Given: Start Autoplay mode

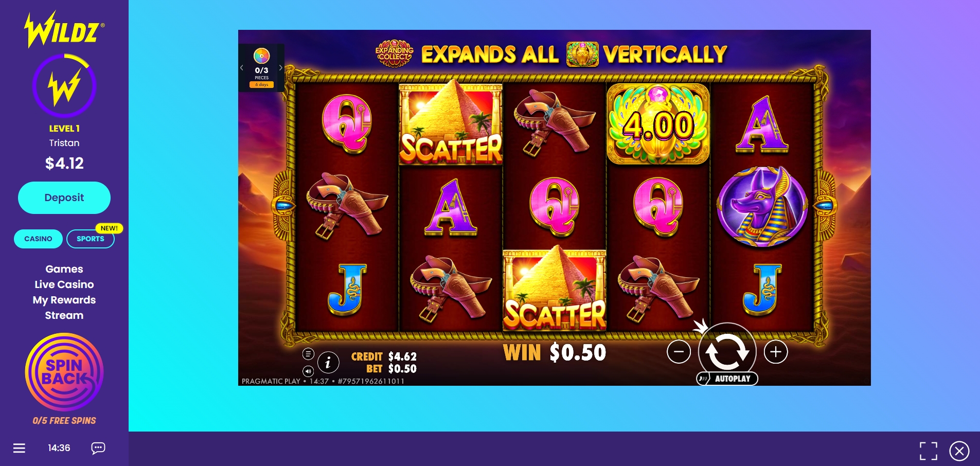Looking at the screenshot, I should 727,379.
